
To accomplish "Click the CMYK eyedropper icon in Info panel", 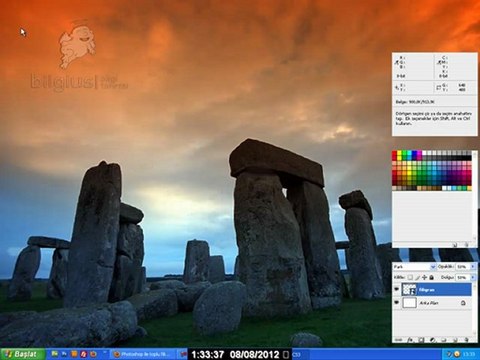I will point(439,62).
